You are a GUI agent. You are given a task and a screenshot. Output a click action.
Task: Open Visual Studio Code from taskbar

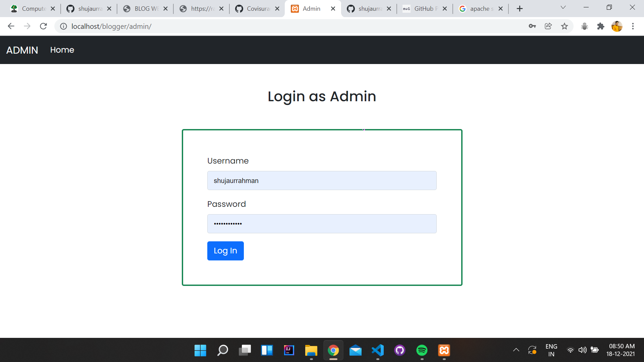(x=378, y=350)
